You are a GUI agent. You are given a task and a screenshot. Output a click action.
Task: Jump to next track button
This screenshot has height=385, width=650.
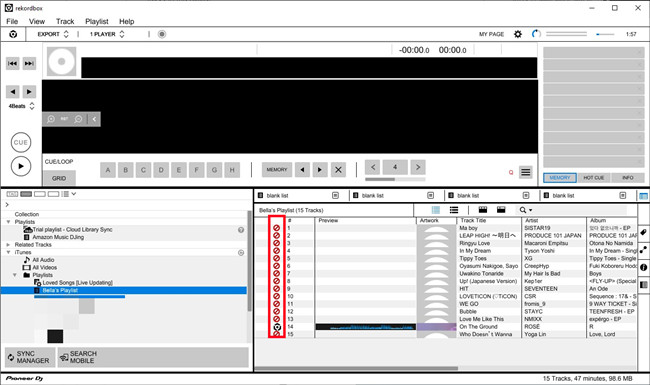29,63
